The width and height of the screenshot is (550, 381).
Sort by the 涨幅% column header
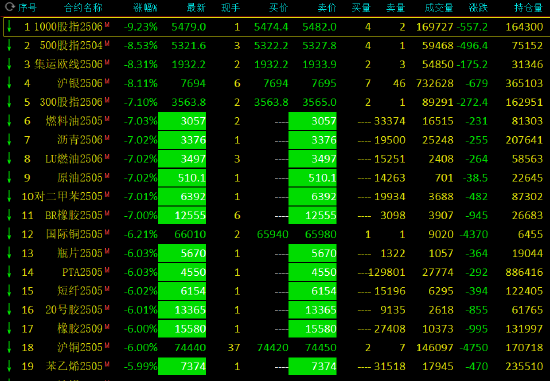click(145, 7)
